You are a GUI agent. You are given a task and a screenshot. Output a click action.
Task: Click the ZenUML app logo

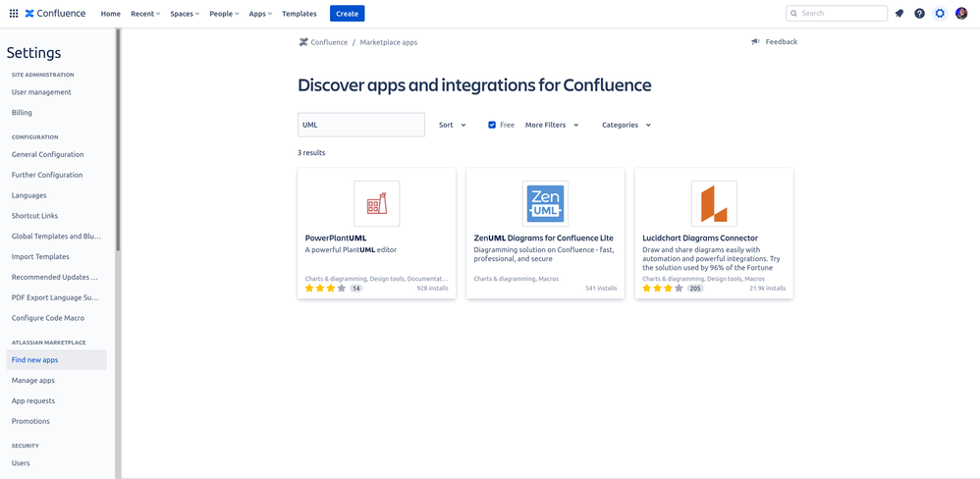click(545, 203)
